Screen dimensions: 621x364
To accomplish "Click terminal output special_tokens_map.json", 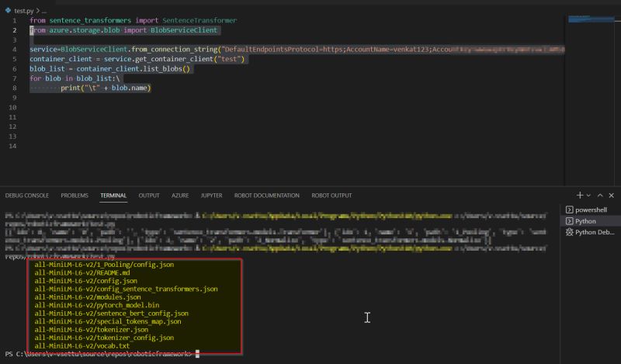I will coord(108,321).
